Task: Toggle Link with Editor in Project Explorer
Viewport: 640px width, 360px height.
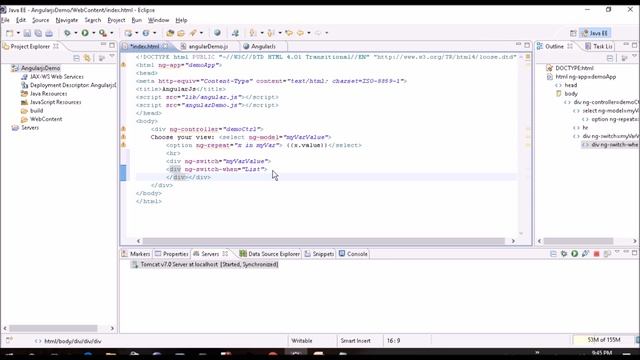Action: [x=87, y=58]
